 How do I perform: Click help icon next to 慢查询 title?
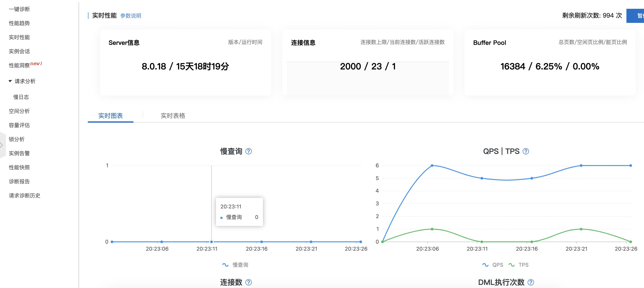(248, 151)
